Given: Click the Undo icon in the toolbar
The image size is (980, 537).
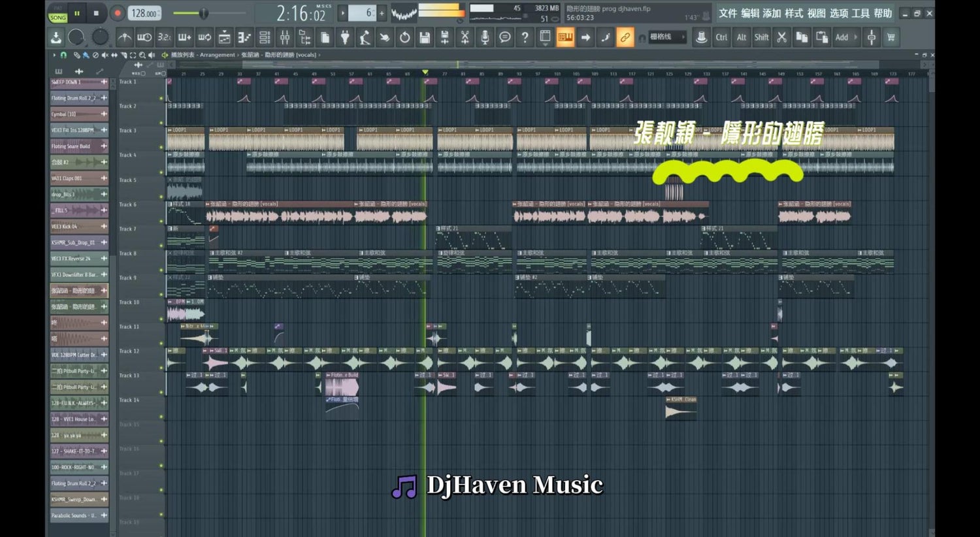Looking at the screenshot, I should (405, 37).
